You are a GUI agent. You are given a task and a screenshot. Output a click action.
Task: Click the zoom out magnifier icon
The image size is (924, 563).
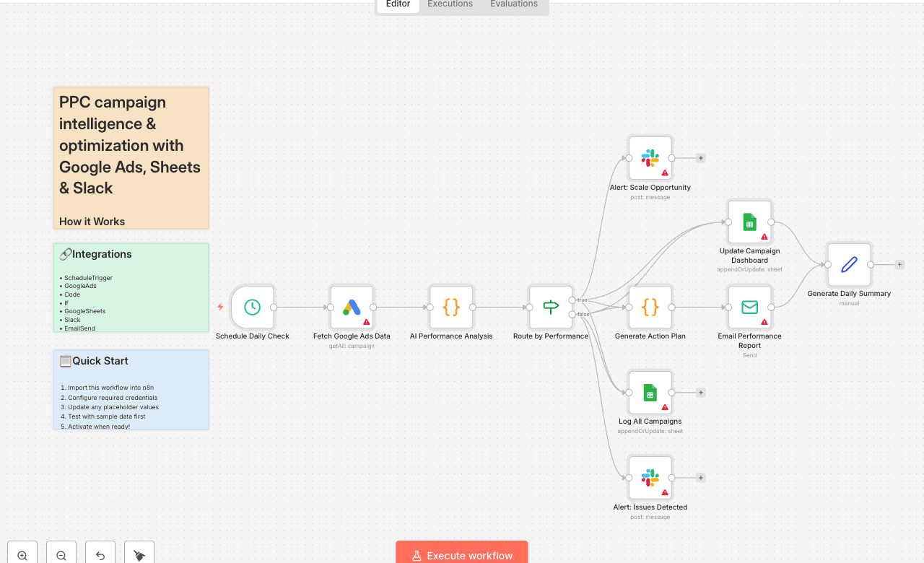click(x=61, y=554)
